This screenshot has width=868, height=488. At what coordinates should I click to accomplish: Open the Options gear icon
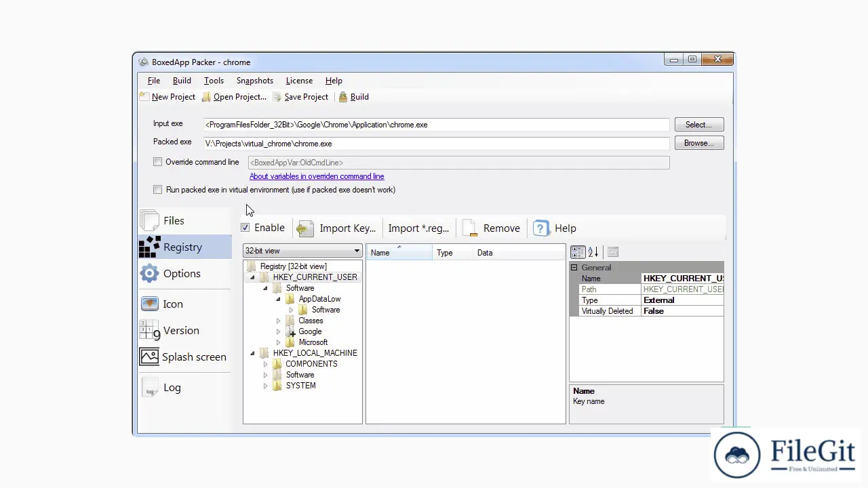(x=149, y=274)
